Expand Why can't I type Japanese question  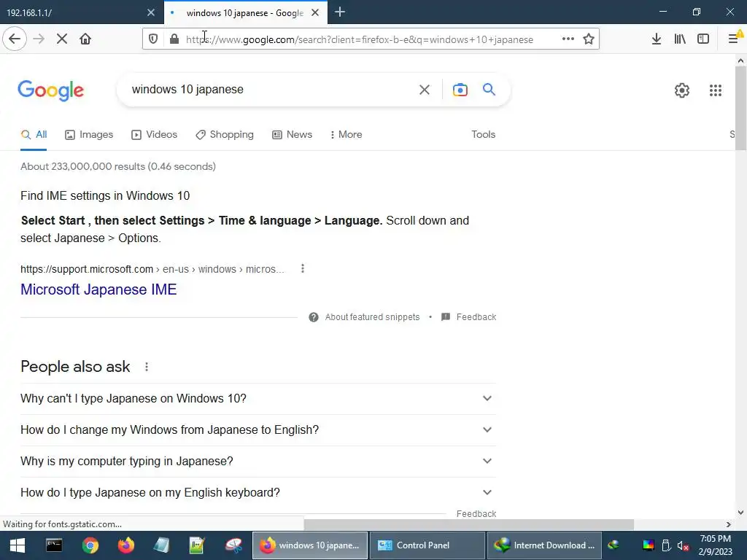click(x=258, y=399)
